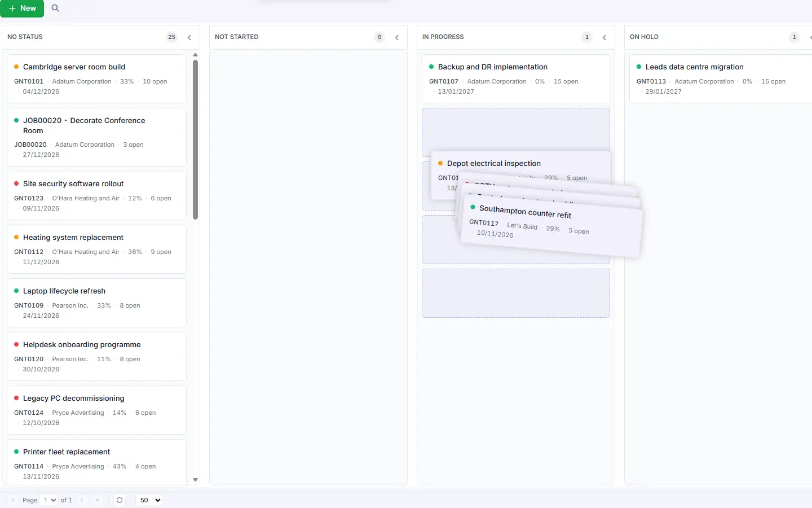Click the date 04/12/2026
812x508 pixels.
pos(41,92)
